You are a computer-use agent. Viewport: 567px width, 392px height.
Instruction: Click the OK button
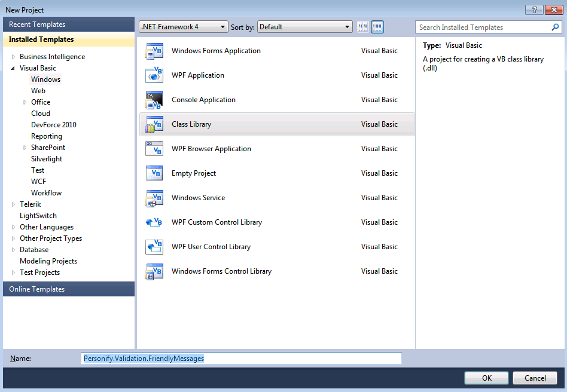486,378
